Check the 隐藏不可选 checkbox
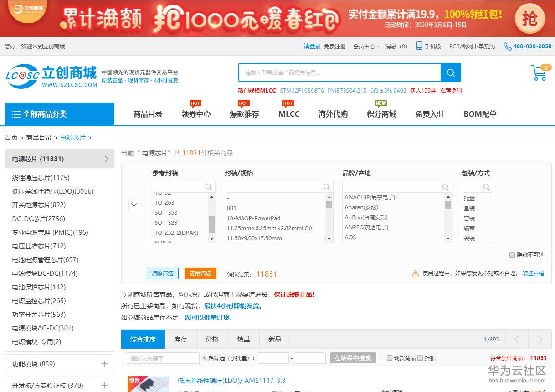The width and height of the screenshot is (555, 392). point(512,255)
